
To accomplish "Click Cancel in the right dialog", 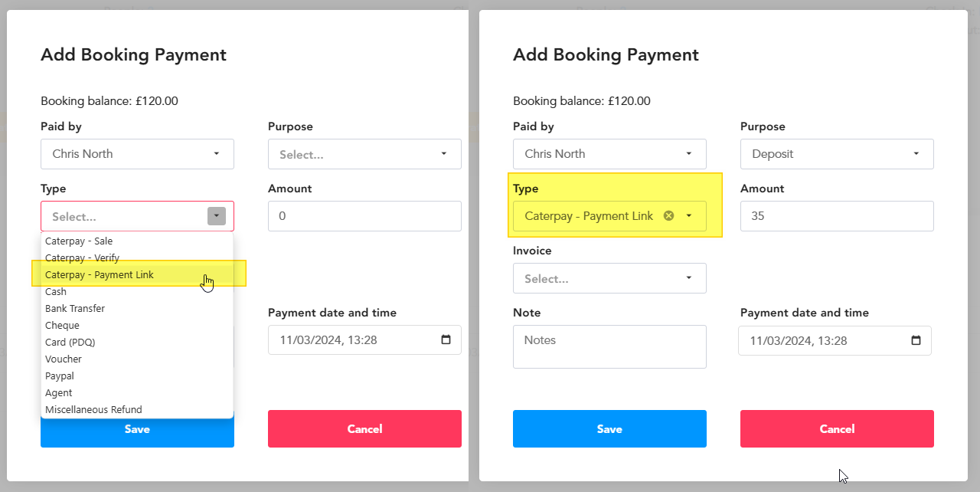I will 837,428.
